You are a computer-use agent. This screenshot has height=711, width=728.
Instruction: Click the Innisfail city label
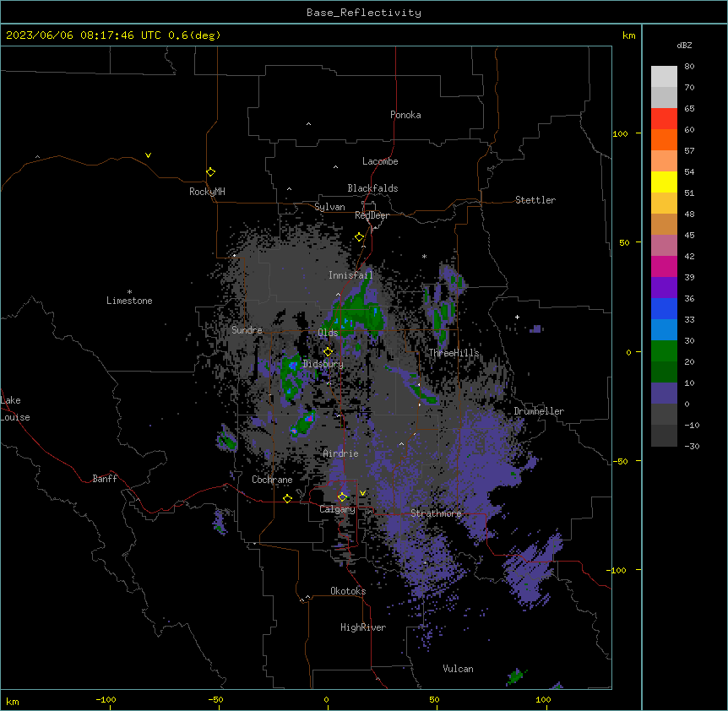[x=350, y=275]
